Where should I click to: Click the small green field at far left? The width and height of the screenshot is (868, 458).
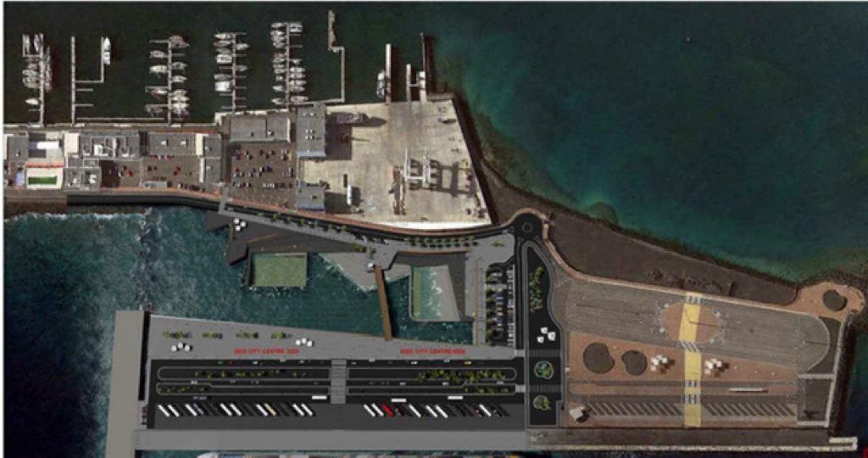[x=43, y=180]
